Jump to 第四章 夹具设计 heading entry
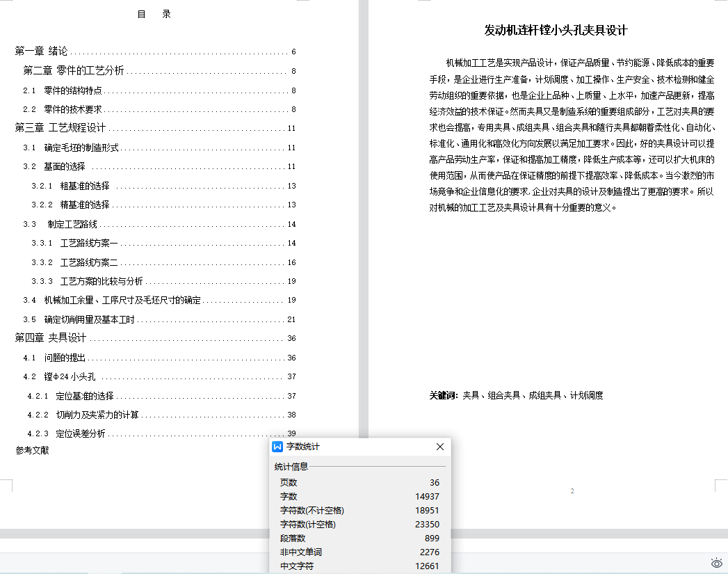Screen dimensions: 728x574 point(51,338)
